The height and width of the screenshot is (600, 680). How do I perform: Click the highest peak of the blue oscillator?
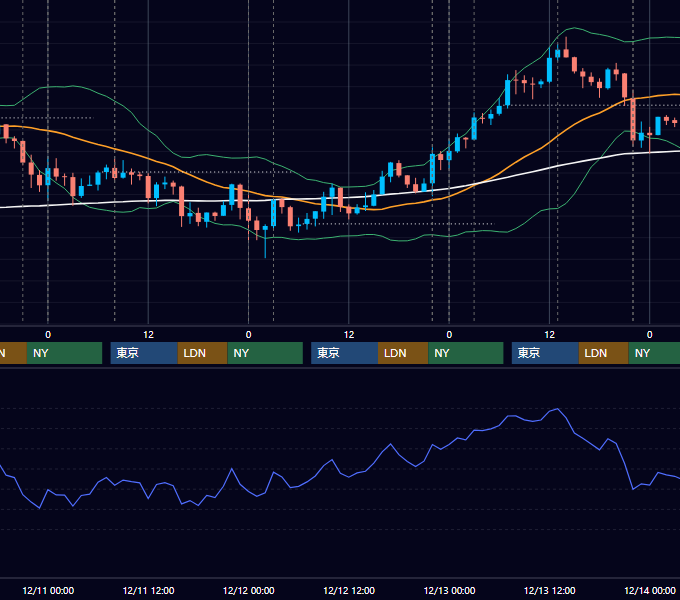click(558, 409)
